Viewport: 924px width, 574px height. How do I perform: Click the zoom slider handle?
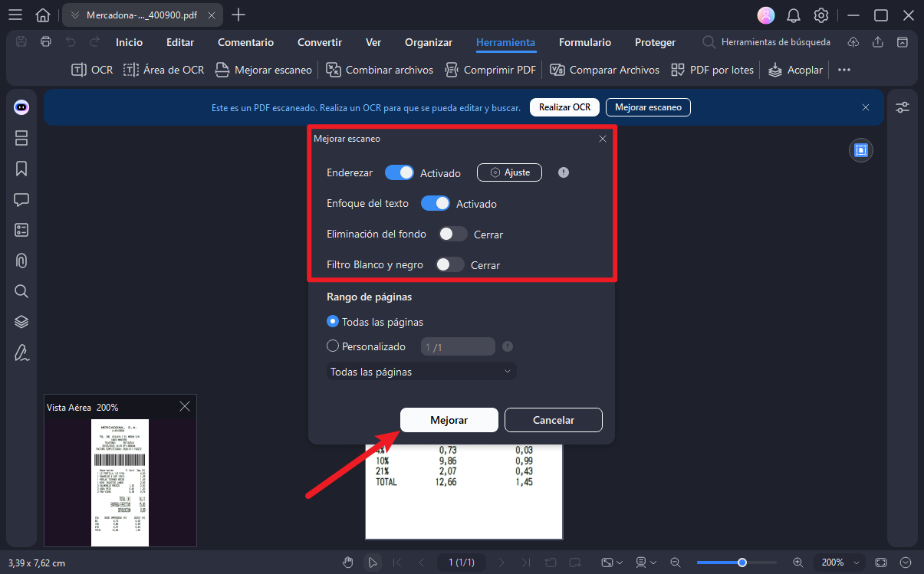click(x=742, y=563)
